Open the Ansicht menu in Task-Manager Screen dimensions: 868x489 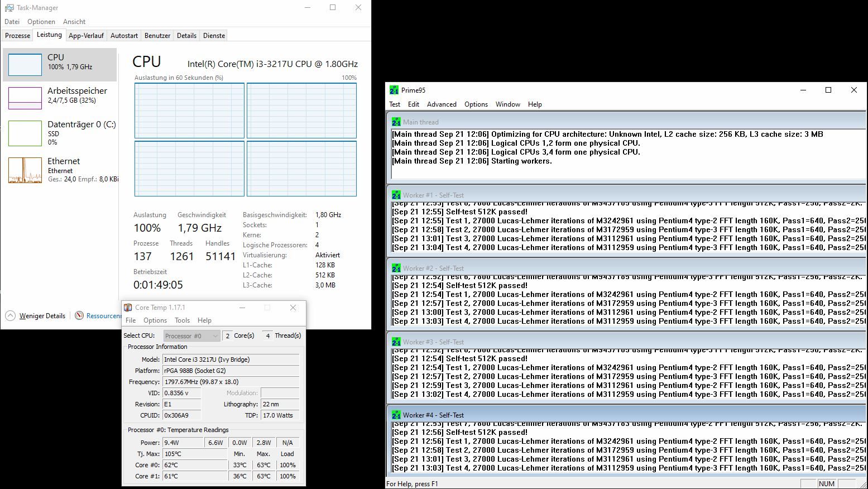(74, 22)
